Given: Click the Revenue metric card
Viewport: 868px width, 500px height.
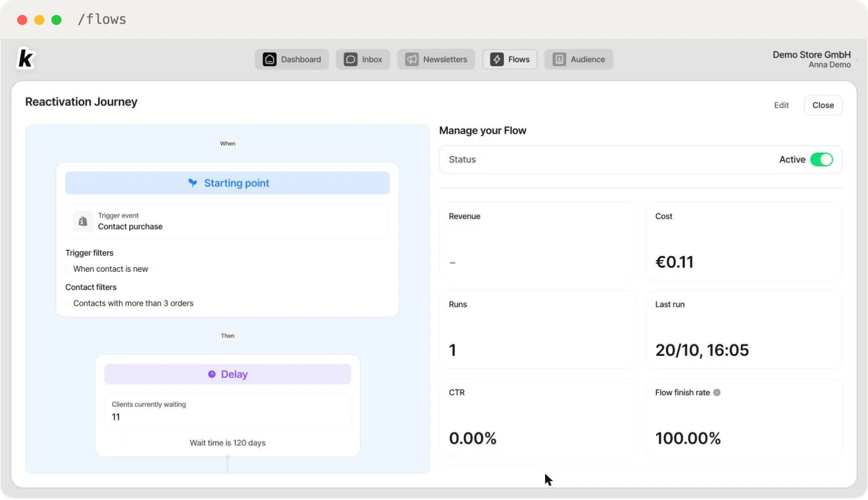Looking at the screenshot, I should tap(537, 241).
